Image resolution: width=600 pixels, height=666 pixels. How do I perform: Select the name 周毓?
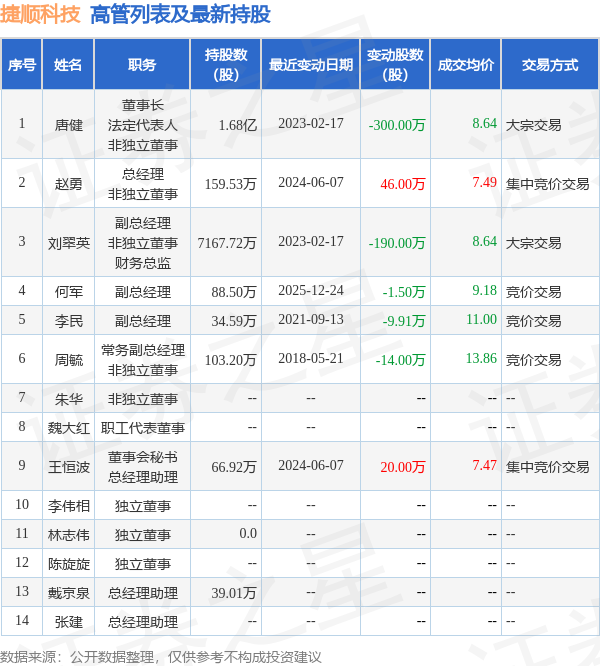click(x=69, y=360)
